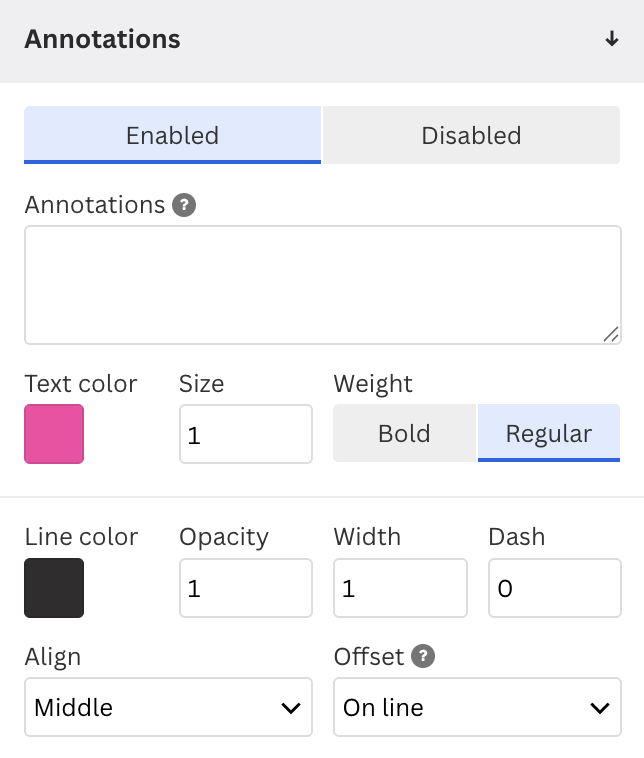
Task: Open the Align dropdown showing Middle
Action: (x=168, y=707)
